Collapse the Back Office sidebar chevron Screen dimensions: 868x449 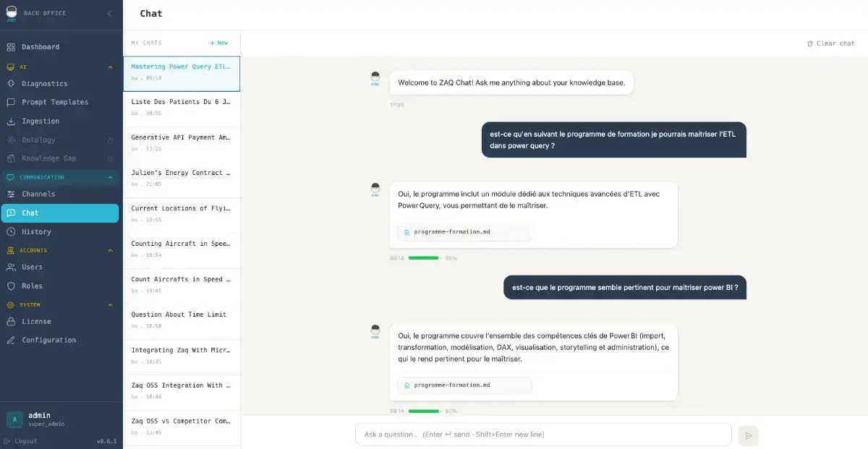click(109, 13)
